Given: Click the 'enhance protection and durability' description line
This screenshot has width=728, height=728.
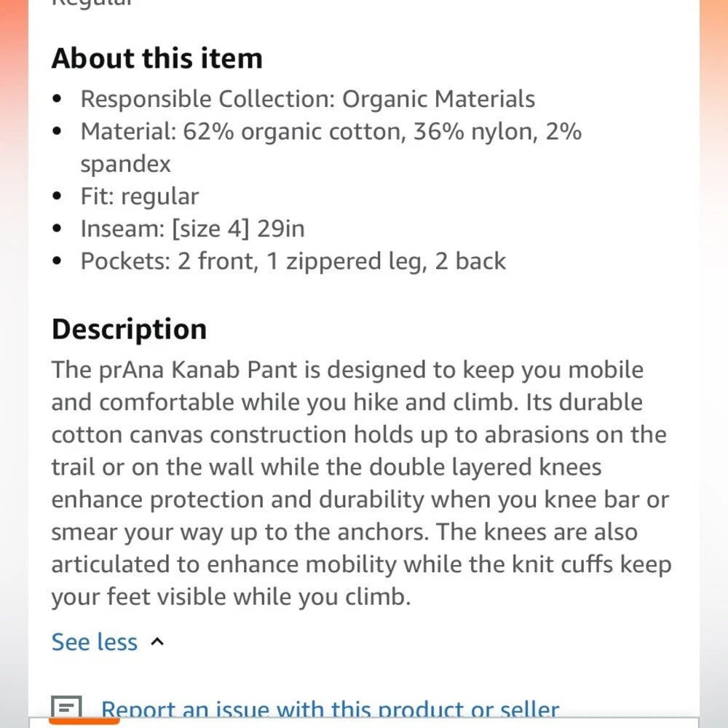Looking at the screenshot, I should [360, 499].
